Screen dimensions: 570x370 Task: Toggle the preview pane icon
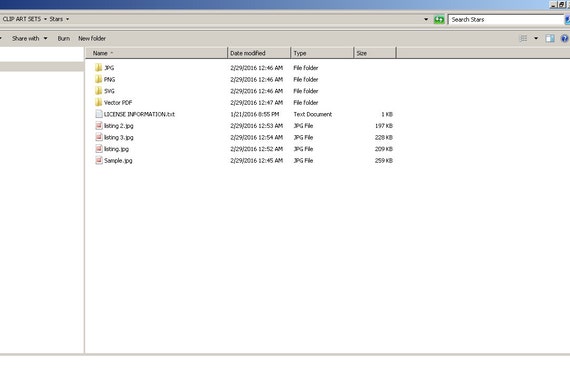[550, 39]
